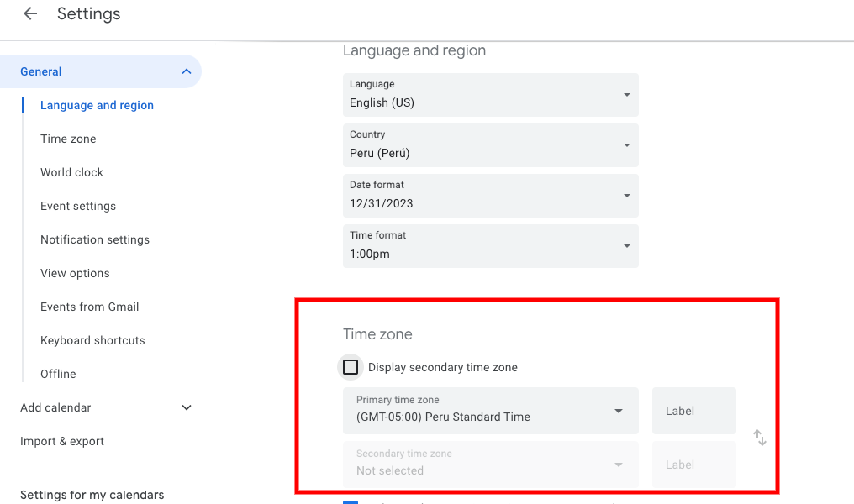Open Keyboard shortcuts settings

[92, 340]
